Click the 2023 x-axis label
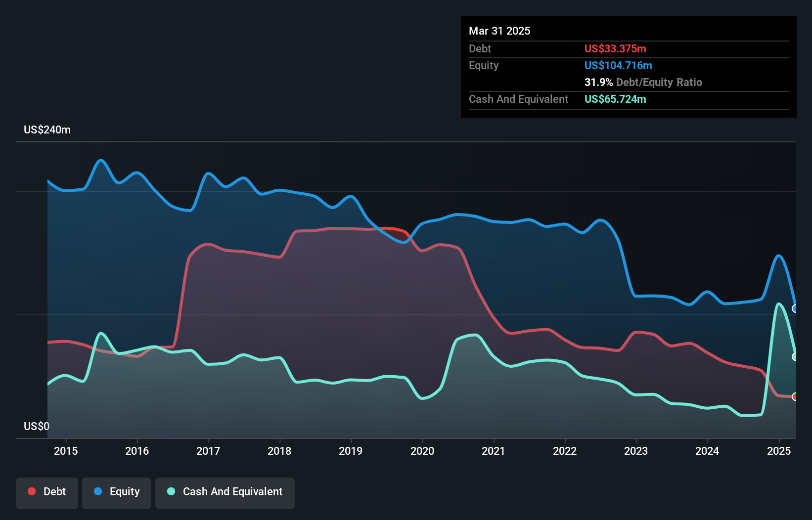Screen dimensions: 812x520 [x=636, y=451]
